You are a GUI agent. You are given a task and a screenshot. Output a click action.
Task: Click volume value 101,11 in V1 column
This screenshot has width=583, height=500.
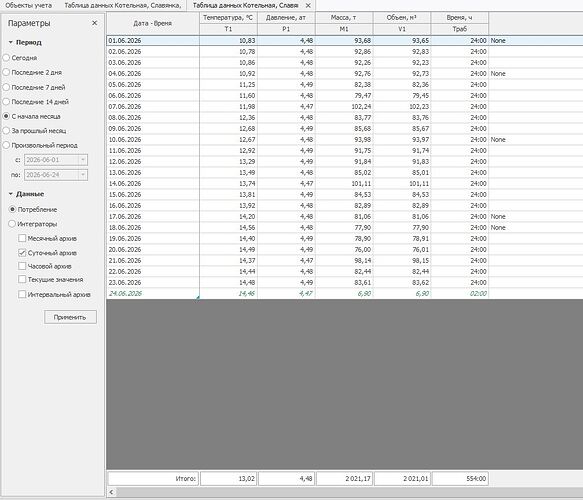pos(402,184)
